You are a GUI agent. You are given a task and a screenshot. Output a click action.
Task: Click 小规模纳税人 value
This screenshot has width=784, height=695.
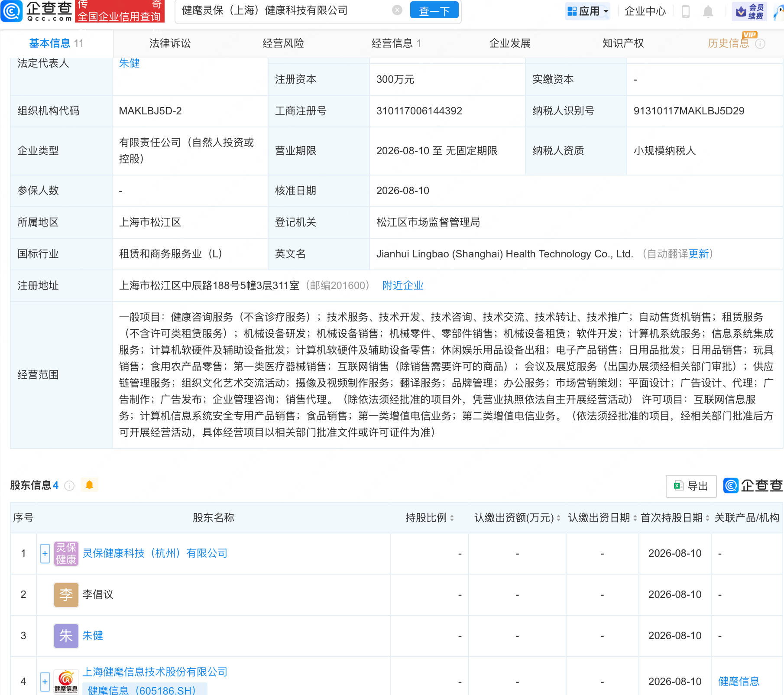click(x=664, y=151)
